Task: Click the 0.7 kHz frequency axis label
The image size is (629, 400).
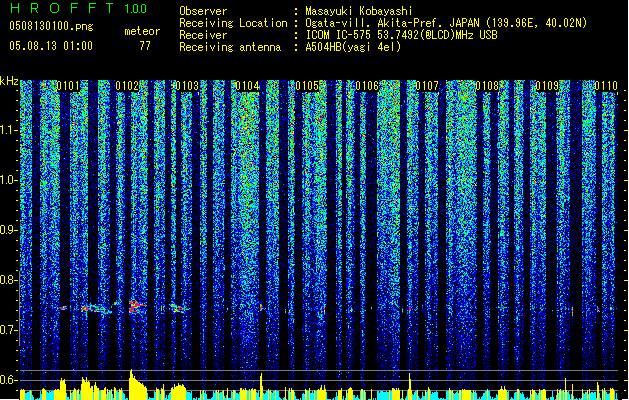Action: coord(8,330)
